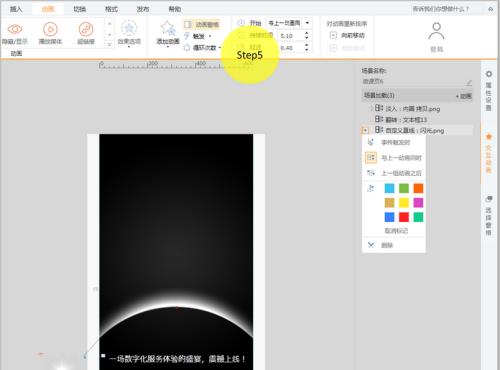Pick the magenta mark color
The width and height of the screenshot is (500, 370).
click(418, 203)
